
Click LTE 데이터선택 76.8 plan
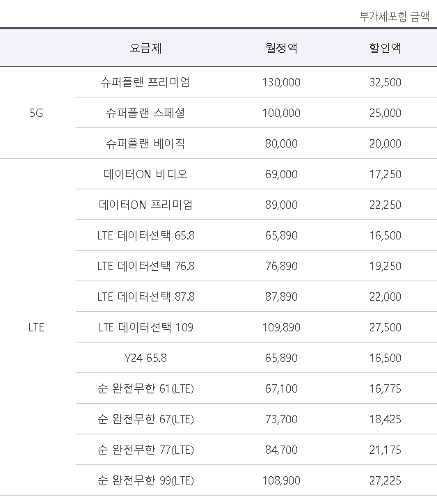pos(146,266)
